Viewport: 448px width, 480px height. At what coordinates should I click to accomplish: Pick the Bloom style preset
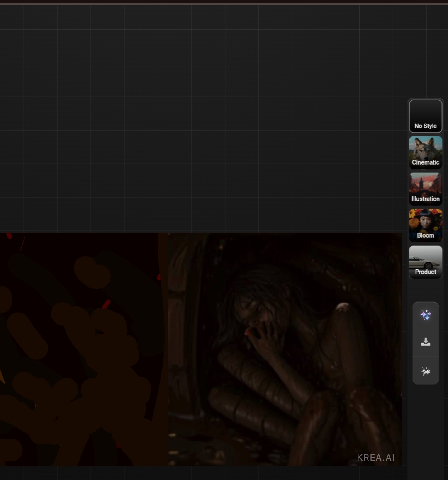[425, 225]
